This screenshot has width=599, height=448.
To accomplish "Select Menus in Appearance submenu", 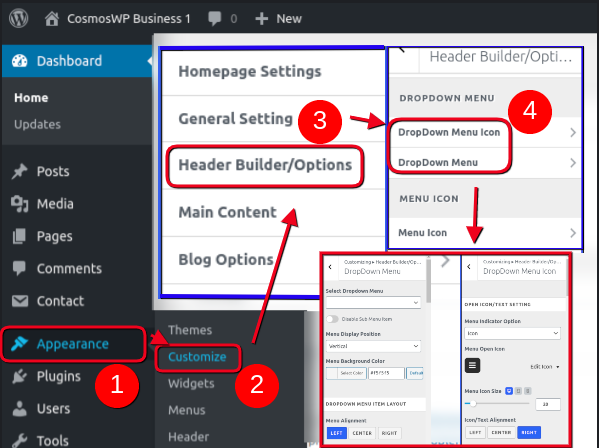I will (x=187, y=410).
